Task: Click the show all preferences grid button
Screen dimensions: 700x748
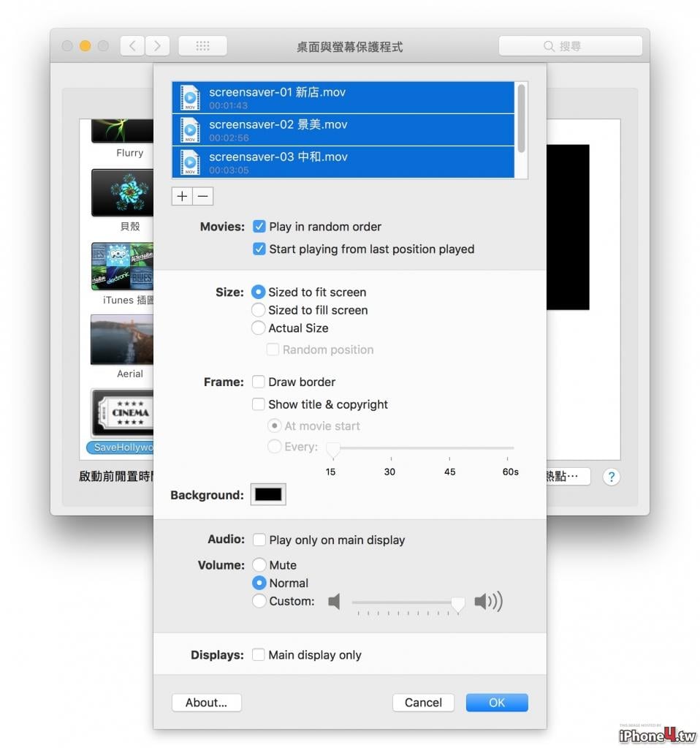Action: [202, 46]
